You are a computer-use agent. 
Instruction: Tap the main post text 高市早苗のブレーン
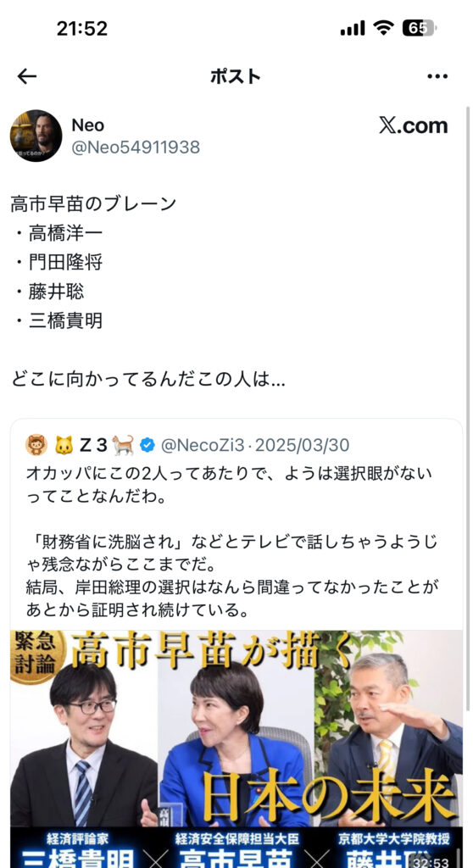click(93, 203)
